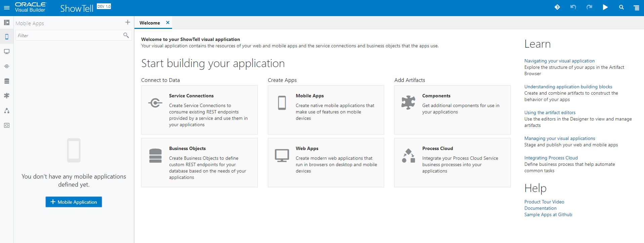The height and width of the screenshot is (243, 644).
Task: Click the filter search magnifier icon
Action: coord(126,35)
